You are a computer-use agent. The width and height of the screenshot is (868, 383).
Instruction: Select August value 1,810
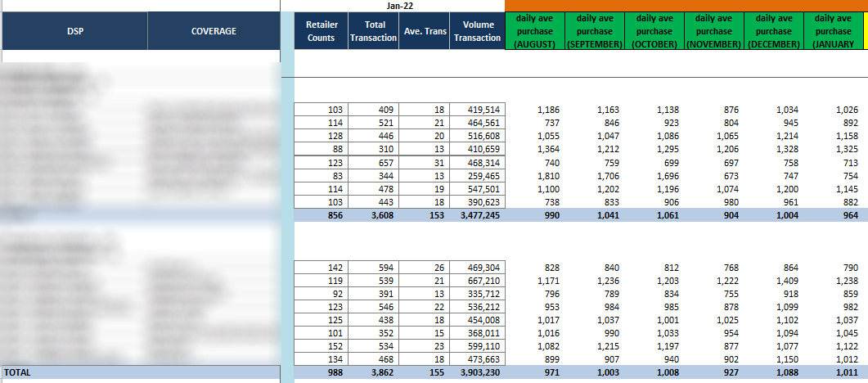click(548, 176)
